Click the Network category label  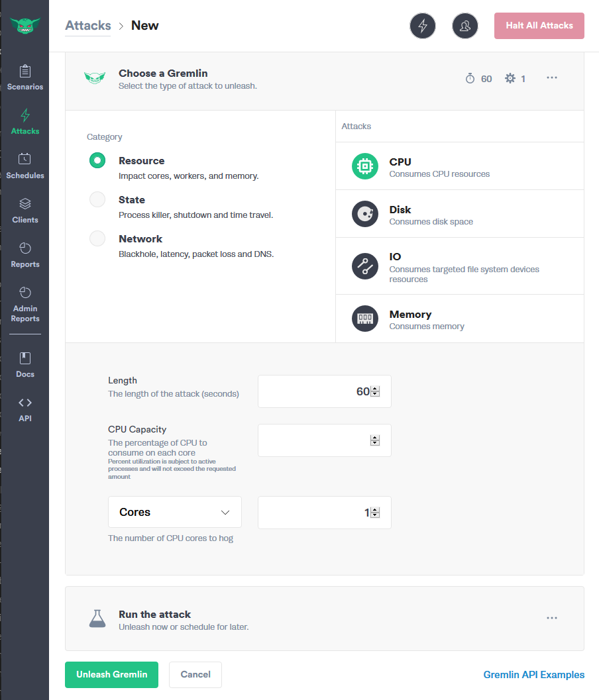coord(140,239)
